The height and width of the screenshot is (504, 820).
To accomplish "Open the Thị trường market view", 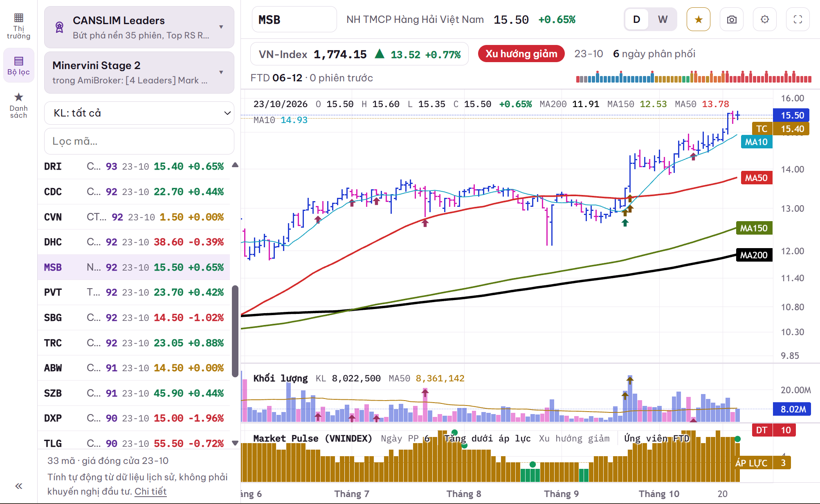I will [x=18, y=27].
